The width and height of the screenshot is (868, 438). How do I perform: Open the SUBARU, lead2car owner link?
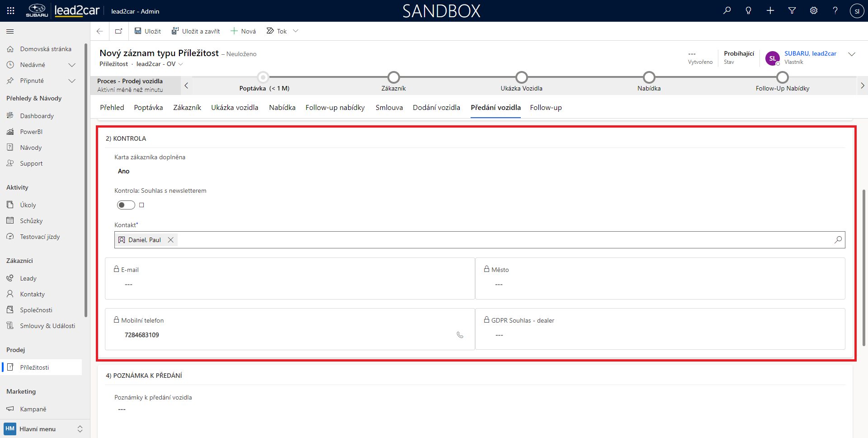810,53
